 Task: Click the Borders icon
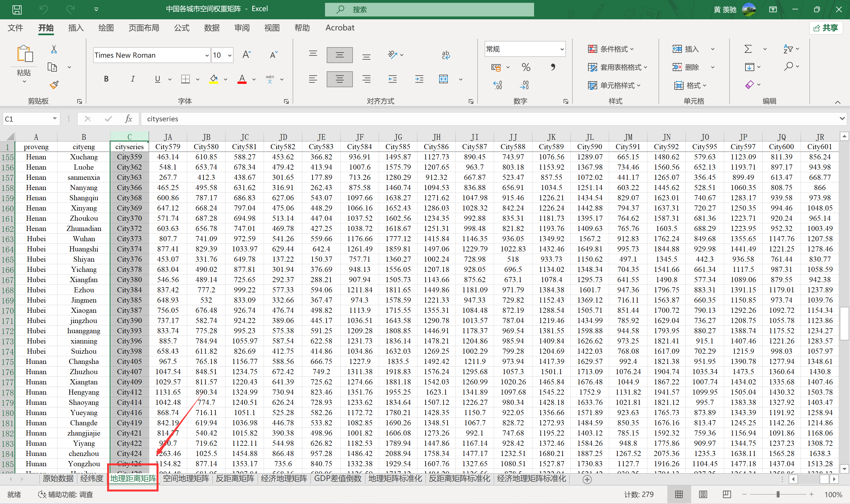click(x=186, y=79)
